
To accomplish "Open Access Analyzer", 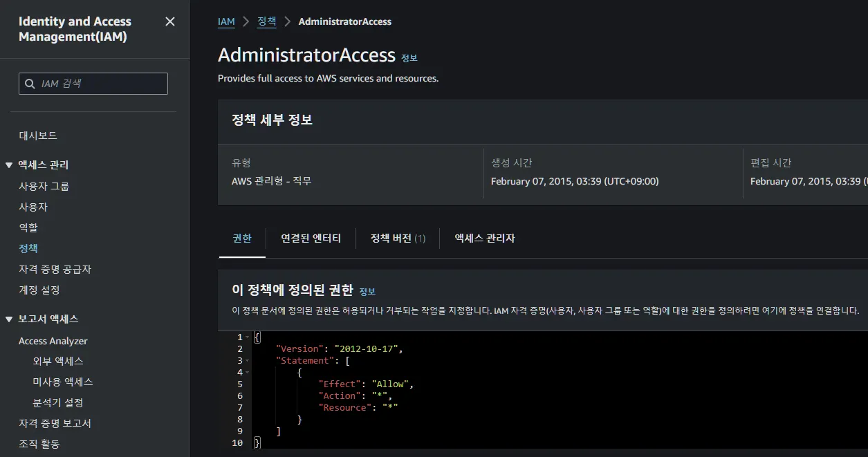I will pyautogui.click(x=53, y=341).
